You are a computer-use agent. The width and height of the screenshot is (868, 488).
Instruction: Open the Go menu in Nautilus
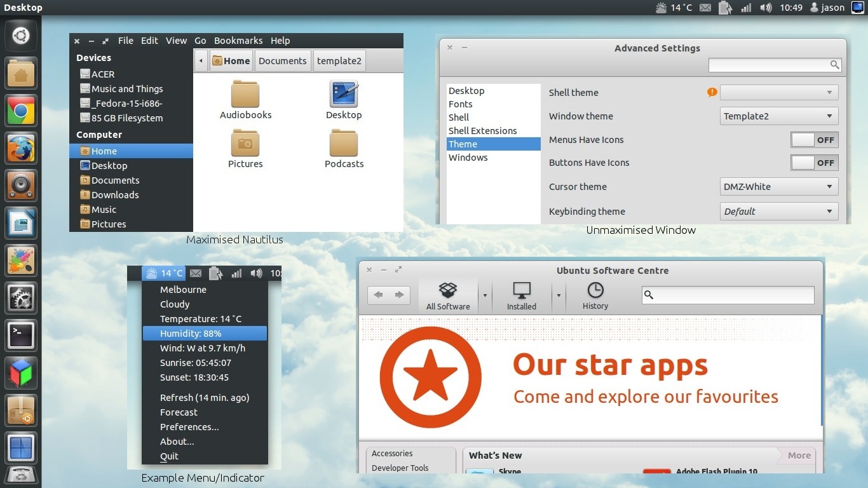click(200, 41)
